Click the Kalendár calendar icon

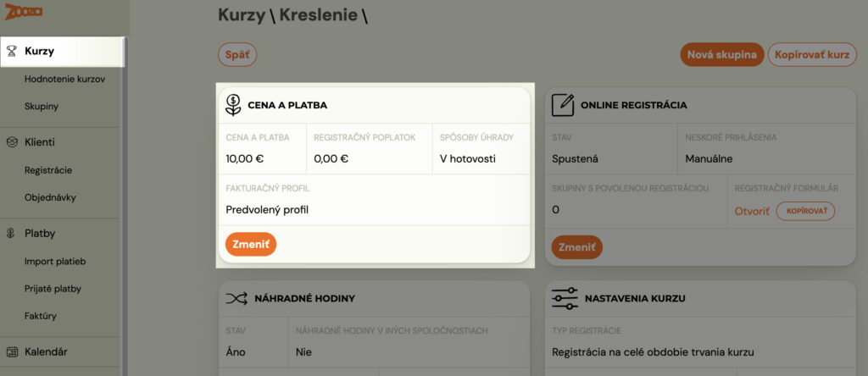point(12,351)
